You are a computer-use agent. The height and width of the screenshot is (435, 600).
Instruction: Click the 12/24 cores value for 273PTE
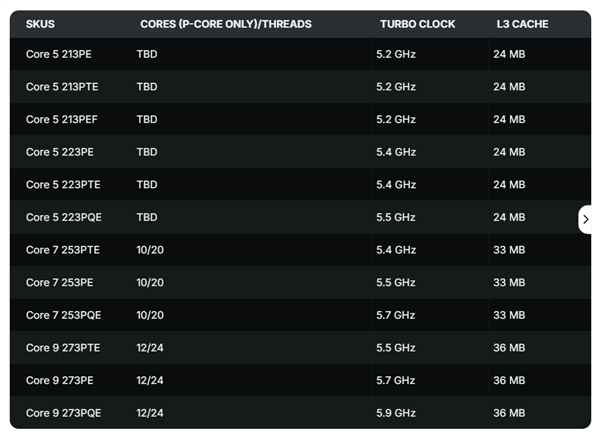[x=150, y=347]
